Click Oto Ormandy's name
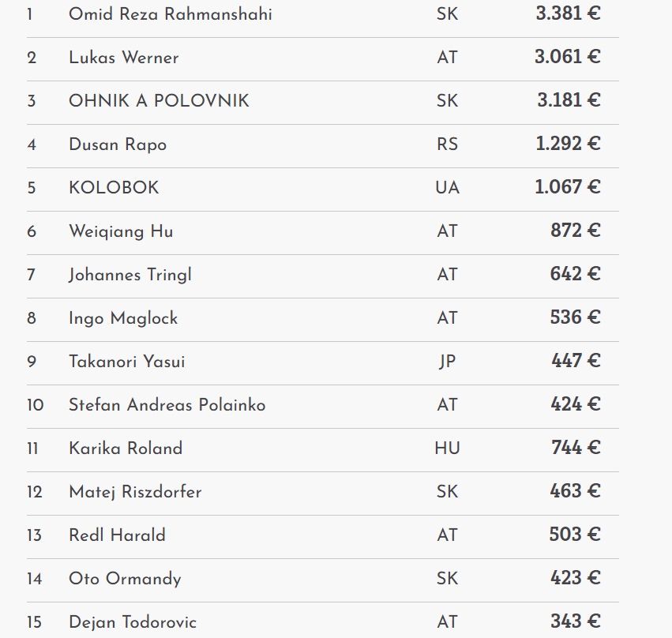672x638 pixels. pyautogui.click(x=125, y=579)
